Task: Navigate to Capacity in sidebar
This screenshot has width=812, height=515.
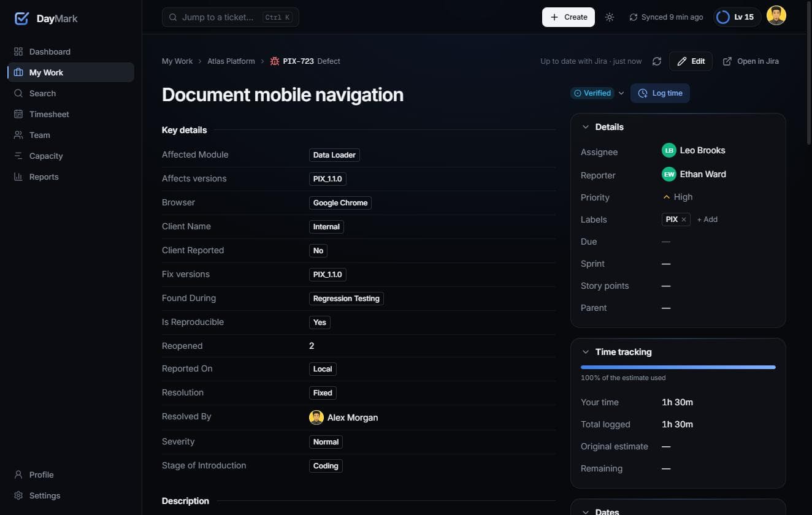Action: [x=71, y=156]
